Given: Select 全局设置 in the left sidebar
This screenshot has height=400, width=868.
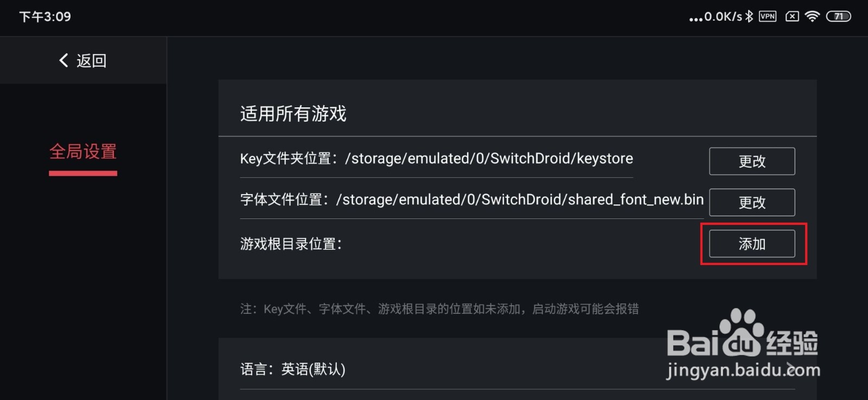Looking at the screenshot, I should tap(82, 152).
